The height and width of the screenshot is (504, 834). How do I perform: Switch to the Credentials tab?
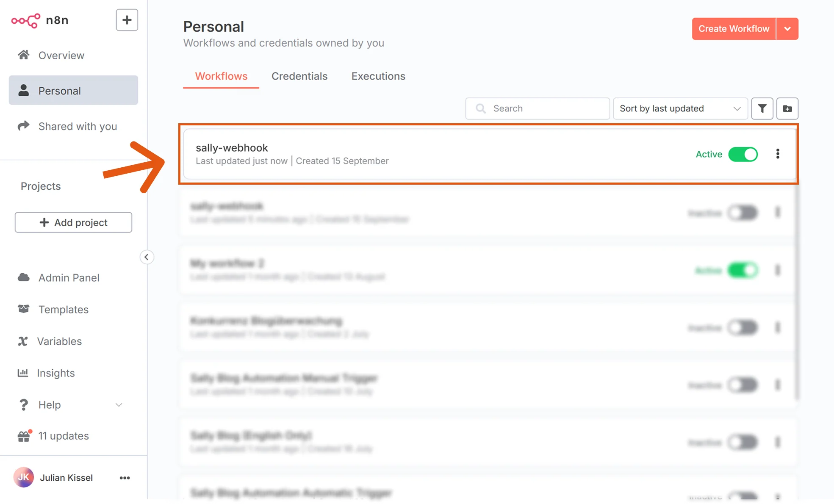click(x=299, y=76)
